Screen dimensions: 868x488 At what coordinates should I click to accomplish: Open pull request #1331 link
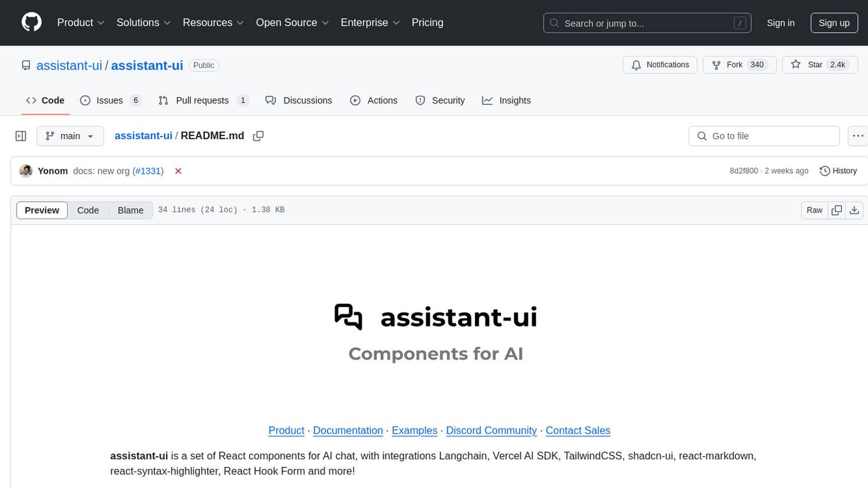[x=149, y=171]
